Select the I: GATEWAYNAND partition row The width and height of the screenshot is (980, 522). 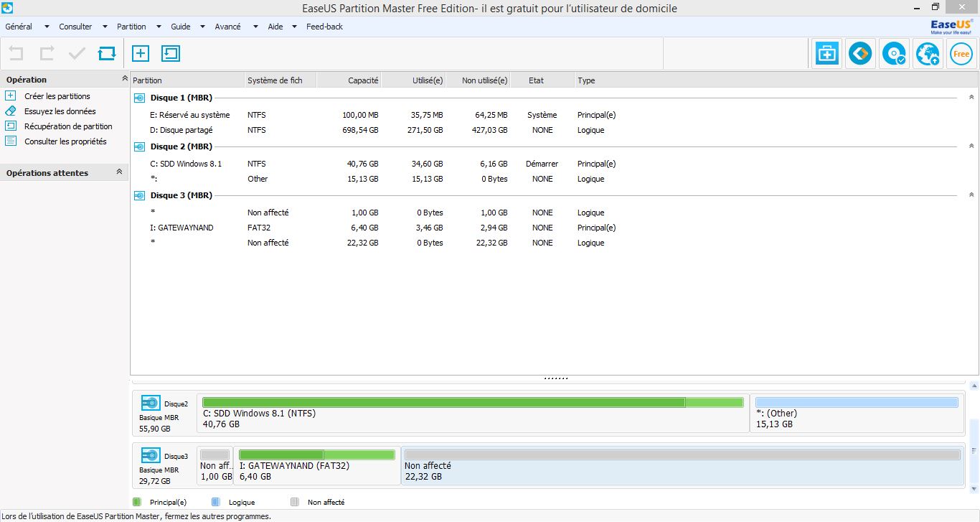pyautogui.click(x=554, y=228)
